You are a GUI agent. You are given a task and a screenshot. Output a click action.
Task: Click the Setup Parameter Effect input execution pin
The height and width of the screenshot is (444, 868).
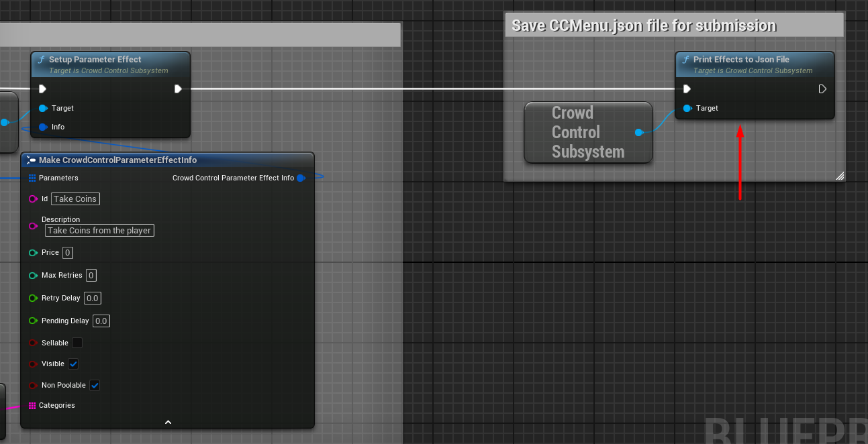tap(43, 89)
